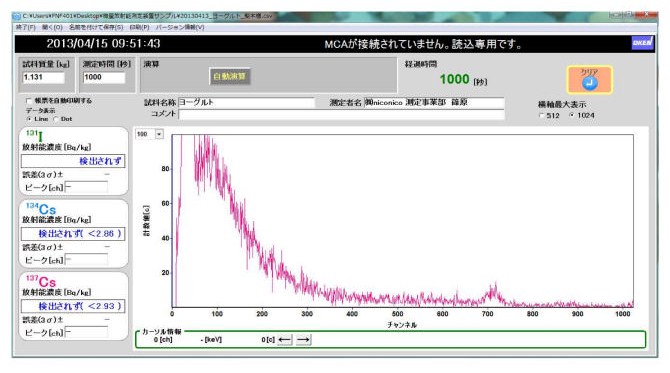Click the blue クリア clear button
The image size is (670, 373).
pyautogui.click(x=589, y=80)
